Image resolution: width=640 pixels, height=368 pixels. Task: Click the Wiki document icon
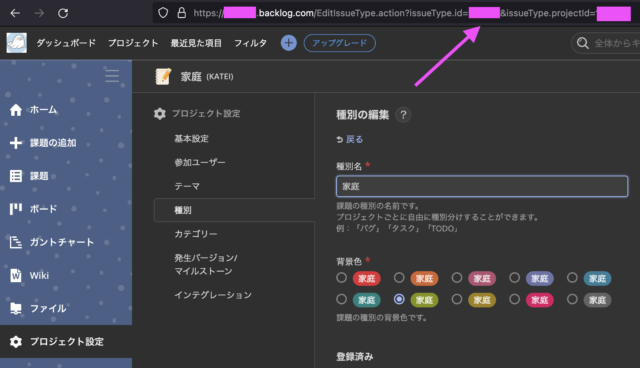click(x=16, y=275)
